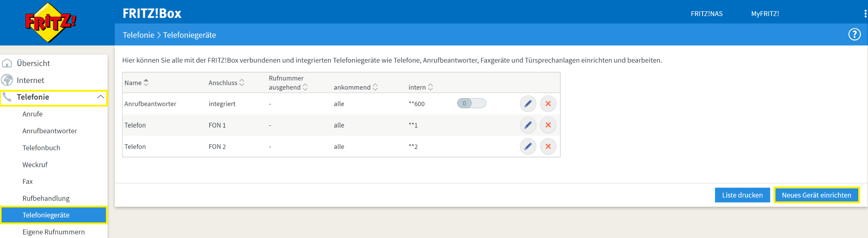Open the MyFRITZ! link
This screenshot has width=868, height=238.
[765, 14]
